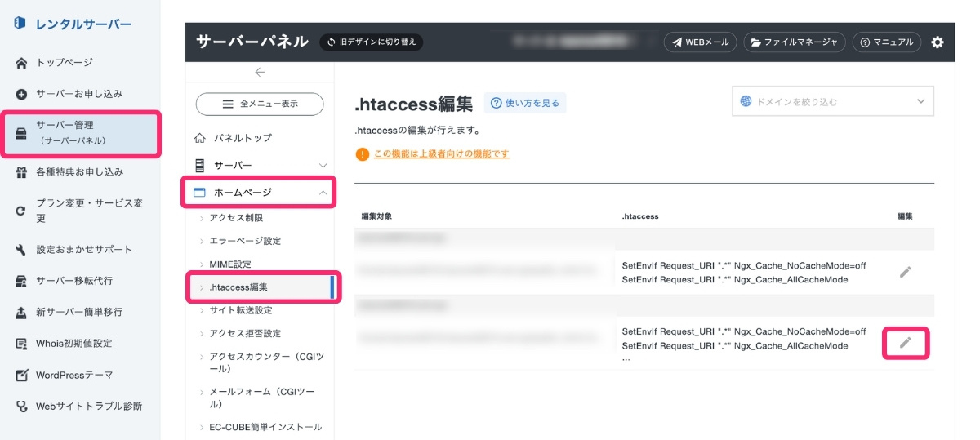Click the サーバーパネル title

[252, 42]
